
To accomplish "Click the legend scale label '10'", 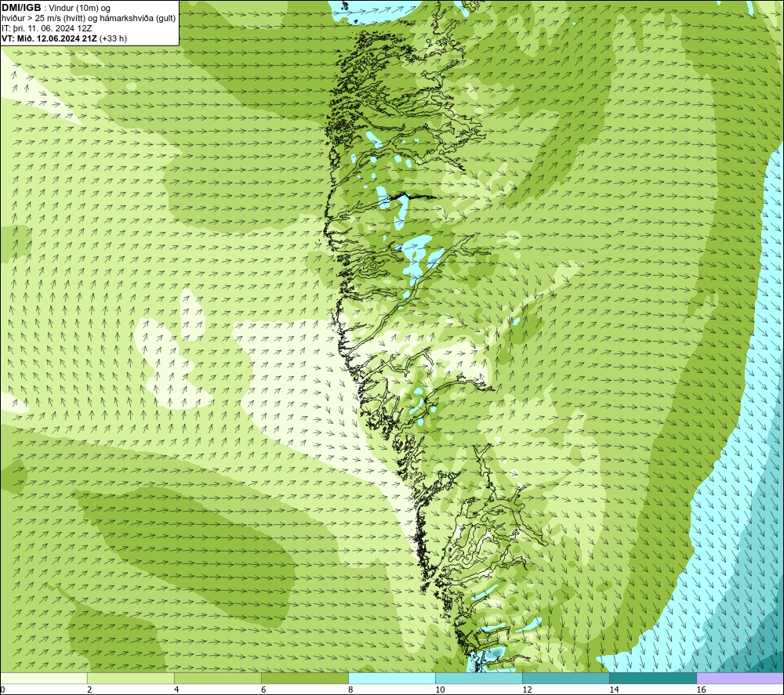I will click(440, 690).
